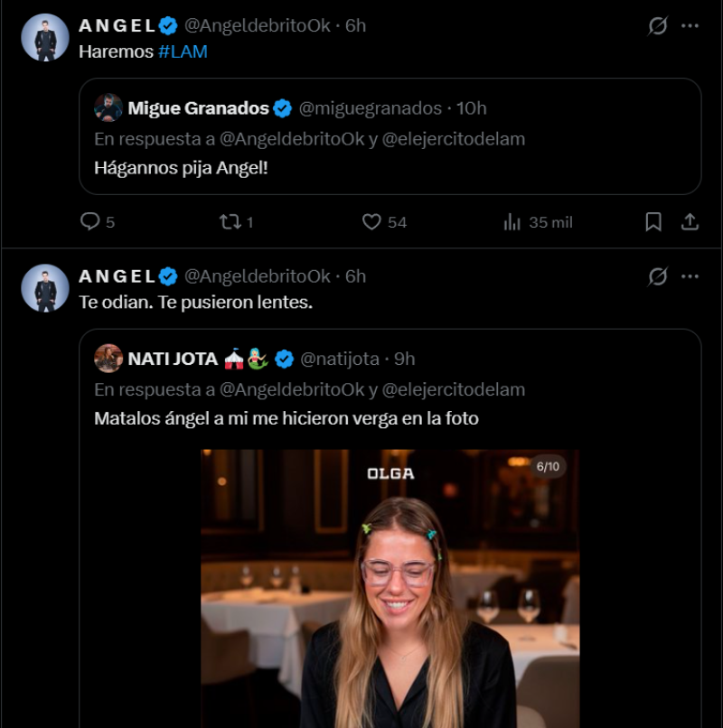Open more options on first tweet
This screenshot has width=723, height=728.
click(690, 25)
